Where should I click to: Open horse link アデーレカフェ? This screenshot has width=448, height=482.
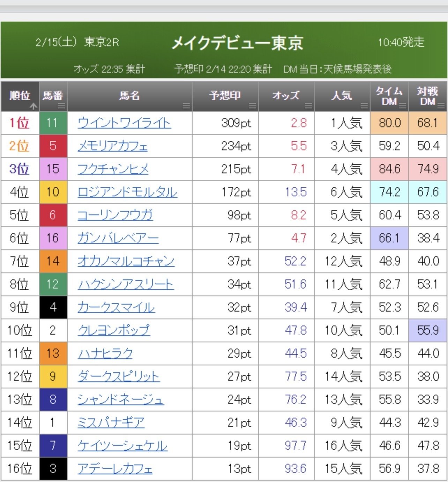coord(115,469)
